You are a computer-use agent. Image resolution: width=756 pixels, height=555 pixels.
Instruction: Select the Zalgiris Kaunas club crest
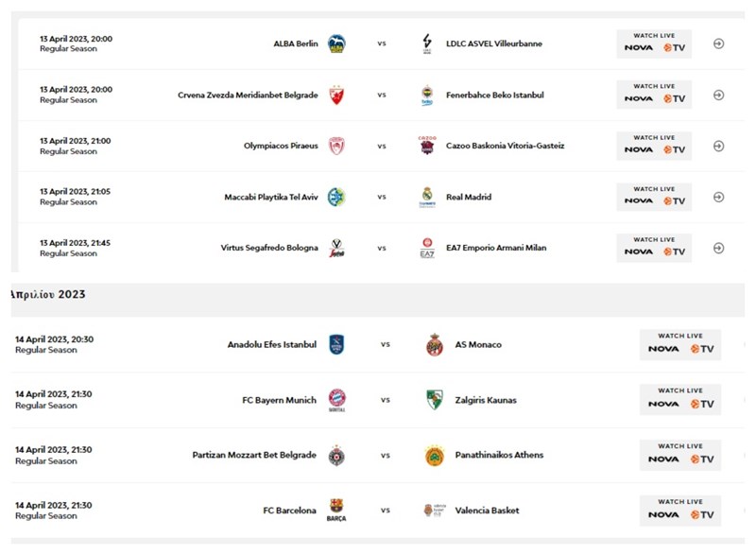435,399
